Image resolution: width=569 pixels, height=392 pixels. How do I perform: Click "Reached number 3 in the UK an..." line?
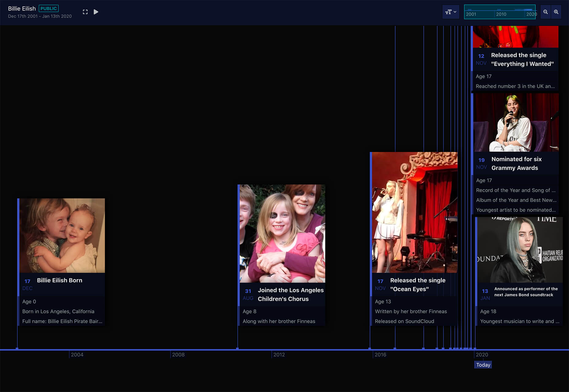click(x=515, y=86)
